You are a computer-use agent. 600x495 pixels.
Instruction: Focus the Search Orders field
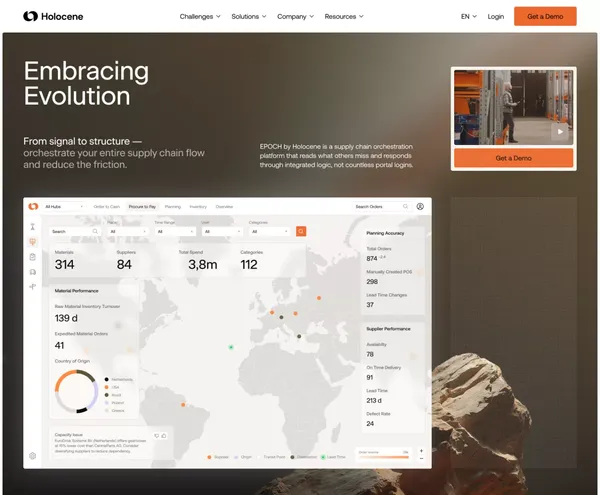(x=381, y=207)
